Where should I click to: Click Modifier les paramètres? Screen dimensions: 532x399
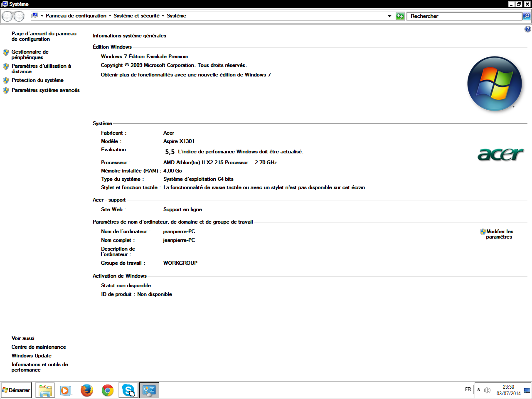click(499, 234)
